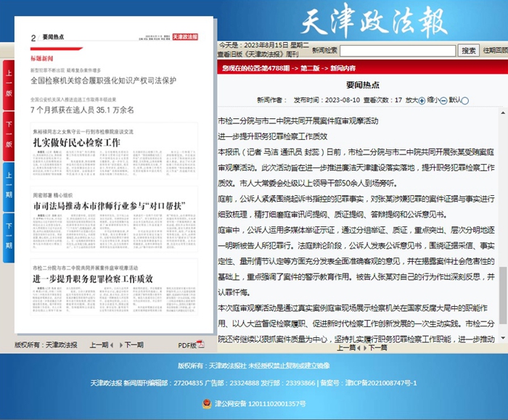Viewport: 508px width, 420px height.
Task: Click the 天津政法報 calligraphy header logo
Action: point(374,21)
